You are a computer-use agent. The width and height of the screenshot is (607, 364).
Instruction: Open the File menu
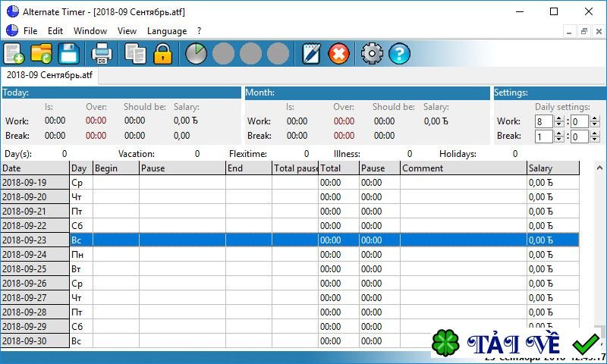click(30, 31)
